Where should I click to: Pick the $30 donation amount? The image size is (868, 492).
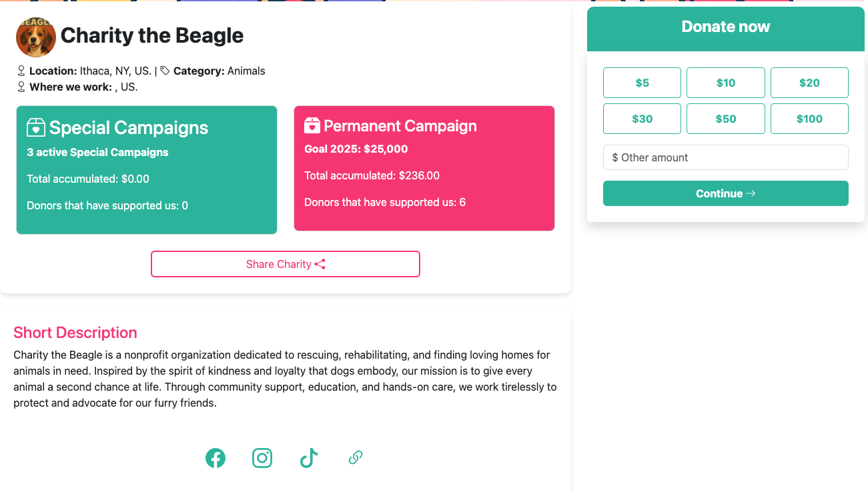click(642, 119)
